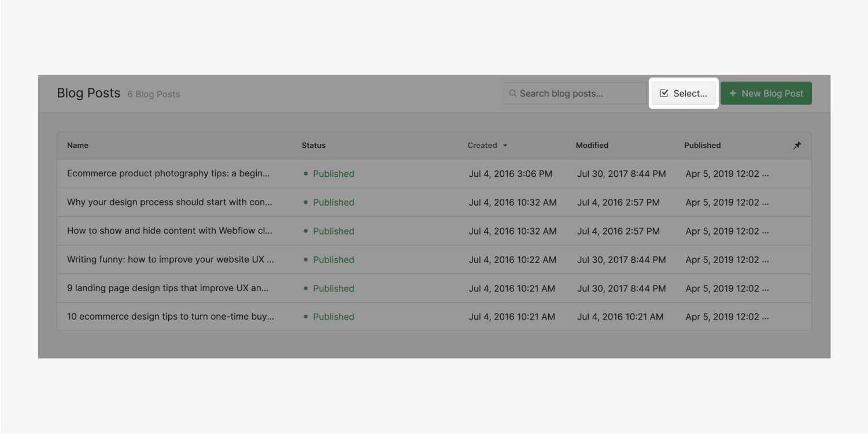
Task: Sort posts by the Published column header
Action: (702, 145)
